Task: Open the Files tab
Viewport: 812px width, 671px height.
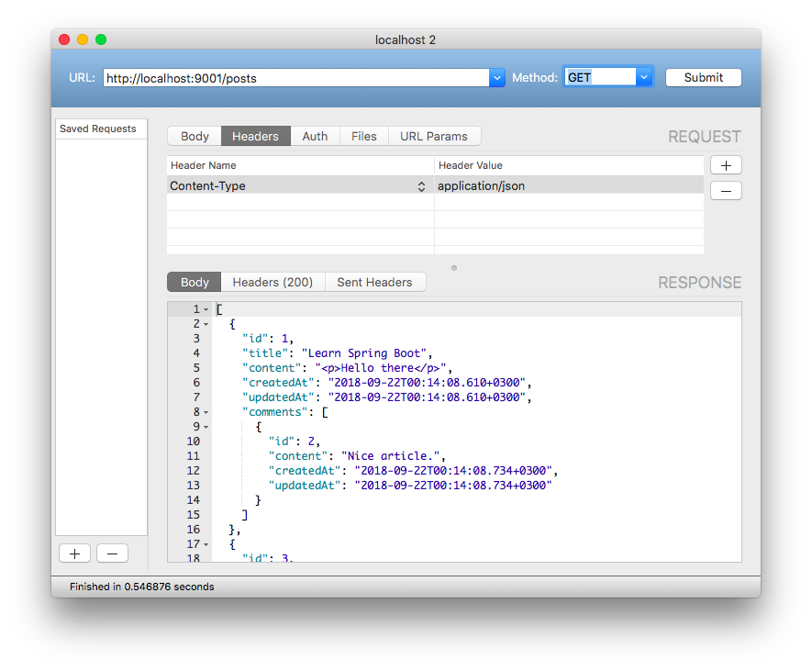Action: [364, 136]
